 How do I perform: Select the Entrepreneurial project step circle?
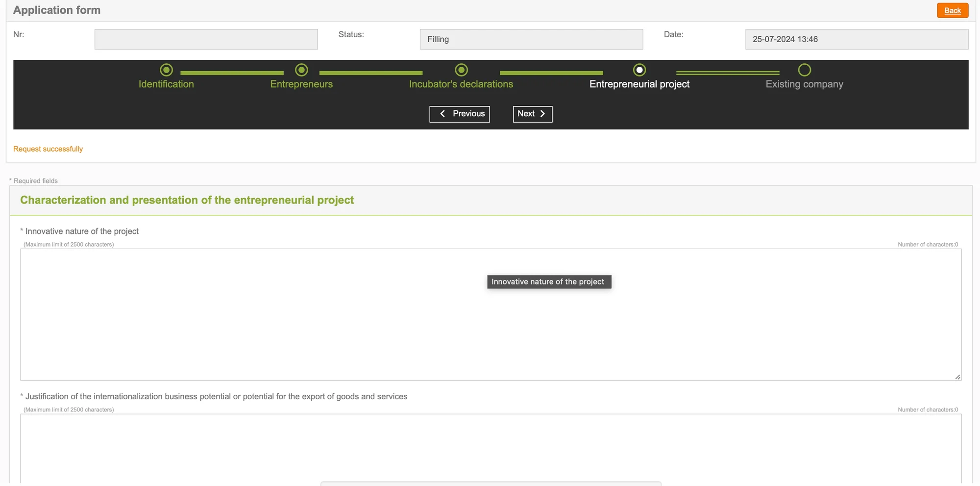point(639,70)
